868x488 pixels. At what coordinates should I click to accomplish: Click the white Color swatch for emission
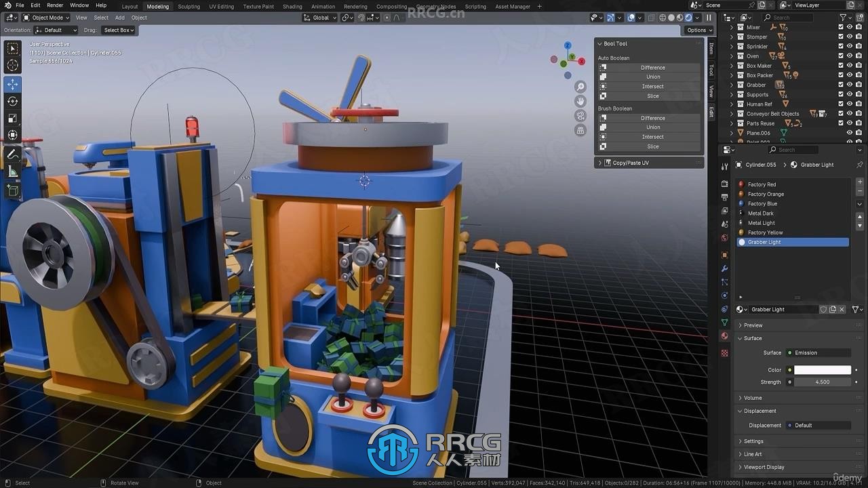point(823,370)
